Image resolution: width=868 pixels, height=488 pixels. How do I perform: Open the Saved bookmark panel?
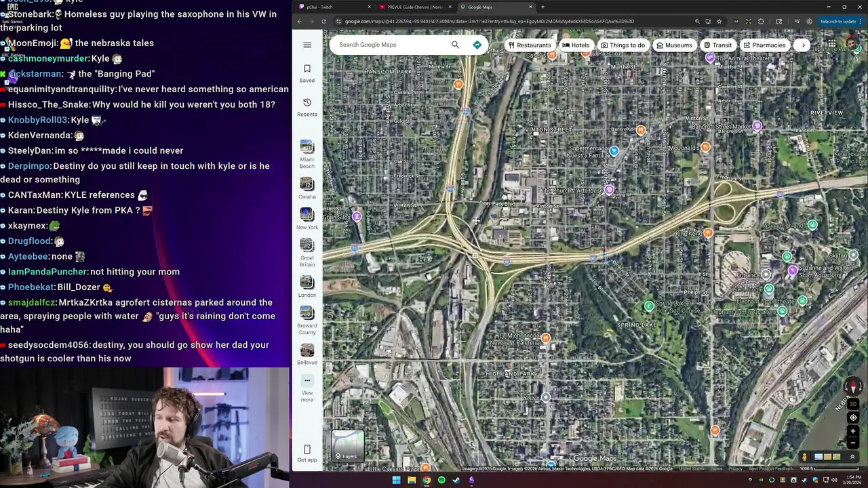307,73
